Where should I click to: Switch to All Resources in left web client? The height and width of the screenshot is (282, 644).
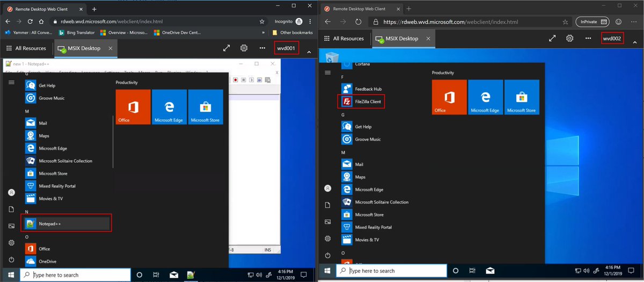[25, 48]
